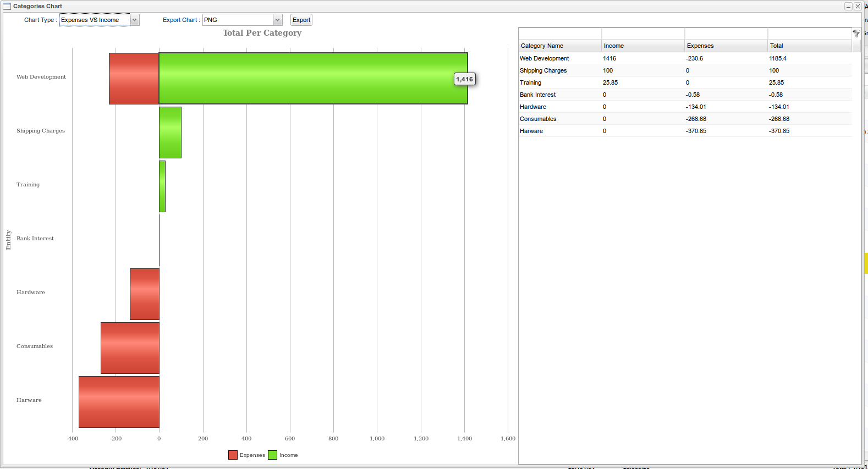The height and width of the screenshot is (469, 868).
Task: Click the Consumables axis label
Action: coord(35,346)
